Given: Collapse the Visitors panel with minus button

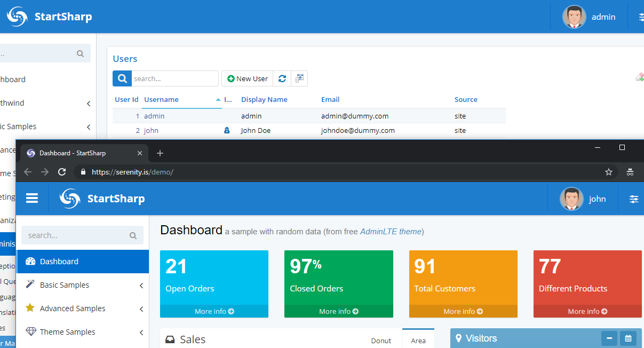Looking at the screenshot, I should (609, 338).
